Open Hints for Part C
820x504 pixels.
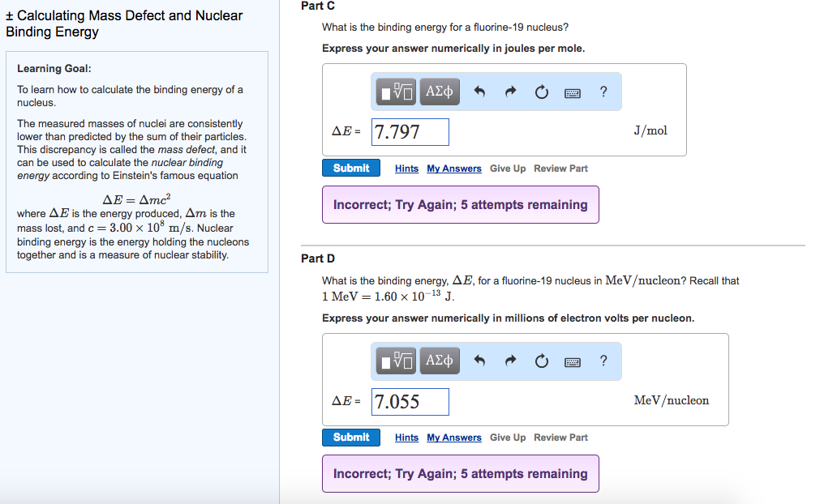406,168
